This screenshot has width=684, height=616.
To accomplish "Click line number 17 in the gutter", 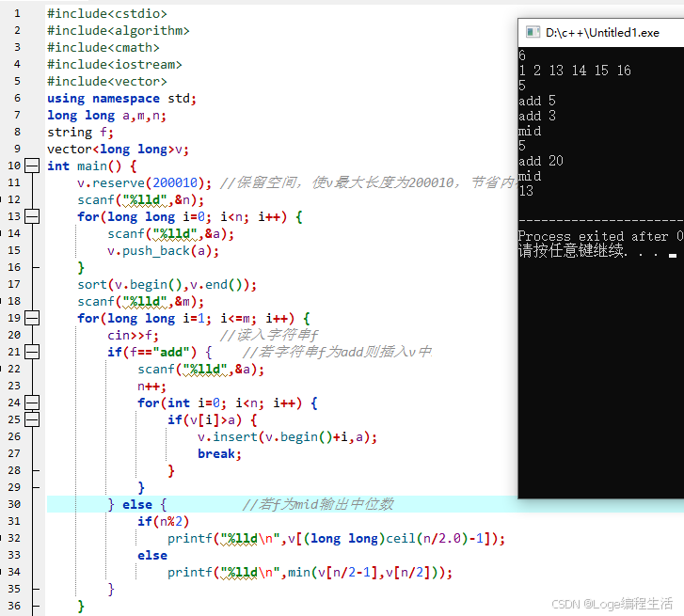I will 14,285.
